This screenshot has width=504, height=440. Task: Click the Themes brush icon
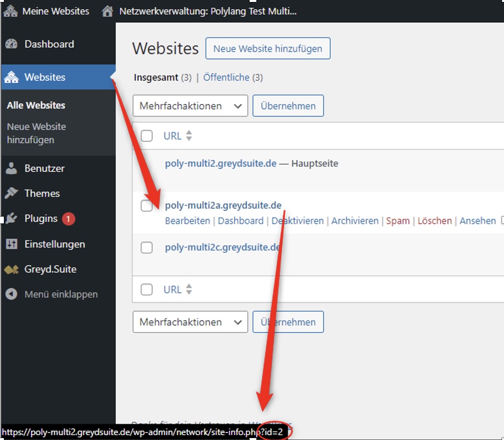[11, 194]
